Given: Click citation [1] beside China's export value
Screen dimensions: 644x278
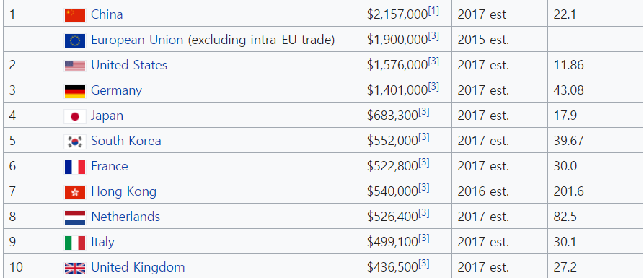Looking at the screenshot, I should pos(433,12).
